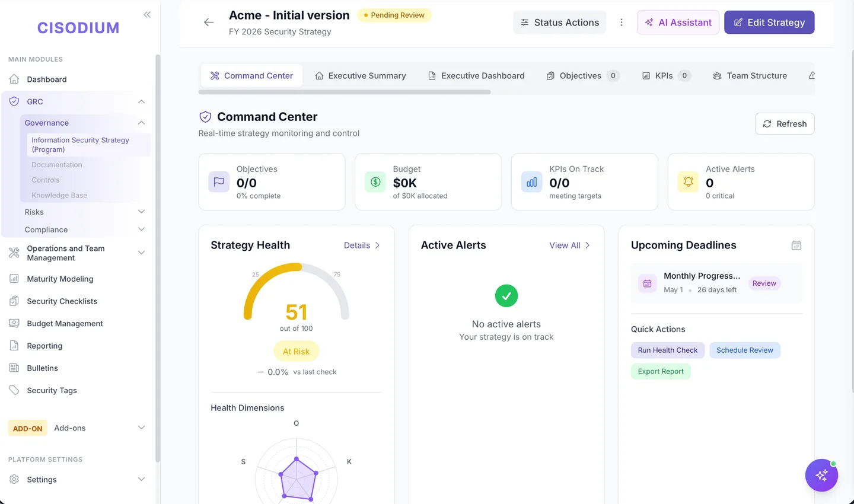This screenshot has width=854, height=504.
Task: Click the Dashboard home icon in sidebar
Action: [x=14, y=79]
